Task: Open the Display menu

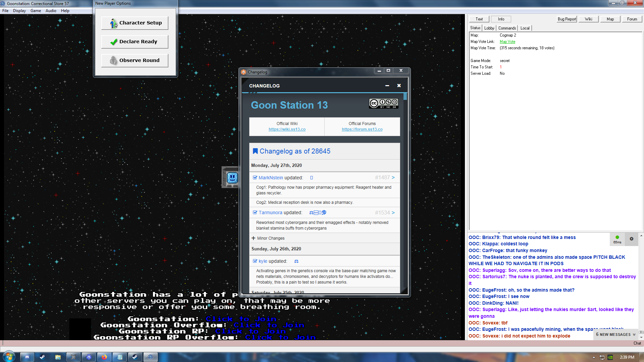Action: click(x=19, y=11)
